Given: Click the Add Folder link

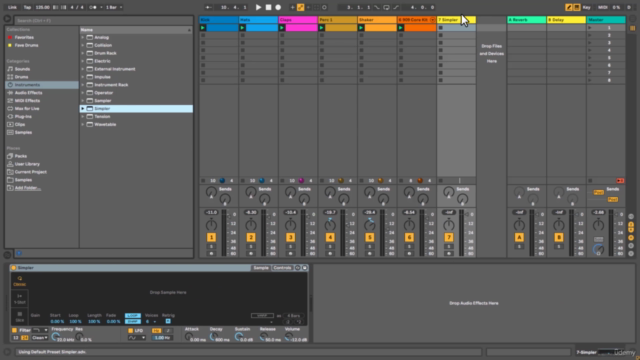Looking at the screenshot, I should (x=27, y=188).
